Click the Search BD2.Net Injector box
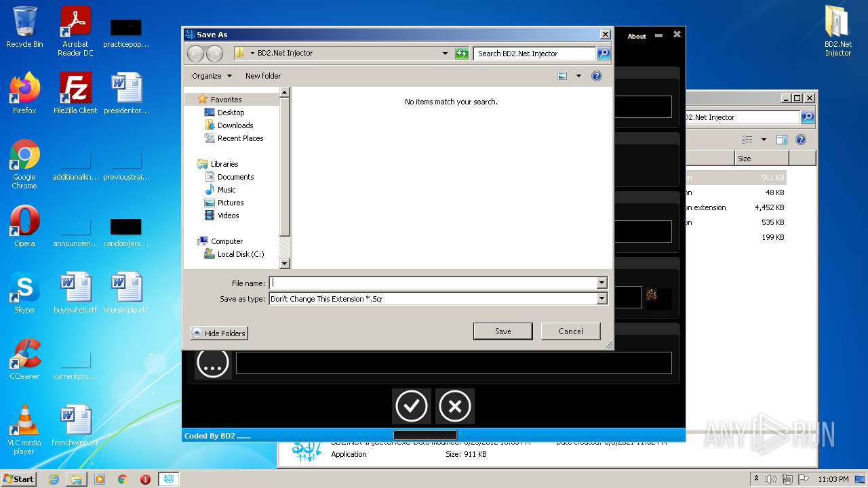868x488 pixels. click(x=534, y=54)
